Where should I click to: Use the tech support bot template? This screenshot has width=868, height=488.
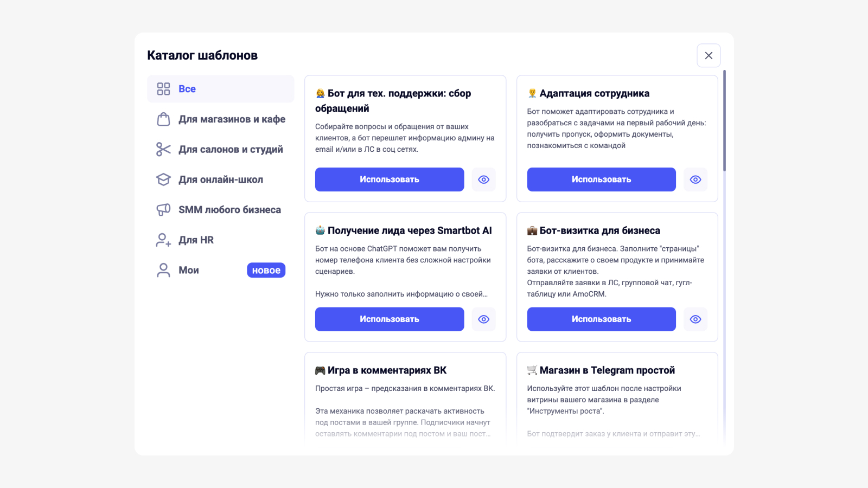coord(390,179)
